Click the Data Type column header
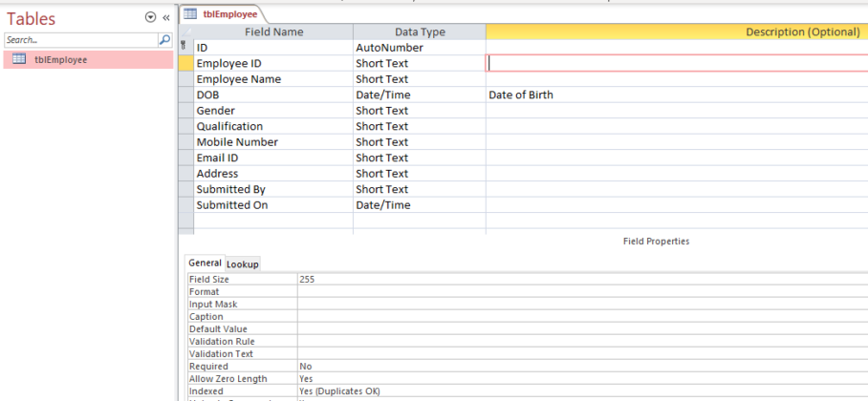 [420, 32]
